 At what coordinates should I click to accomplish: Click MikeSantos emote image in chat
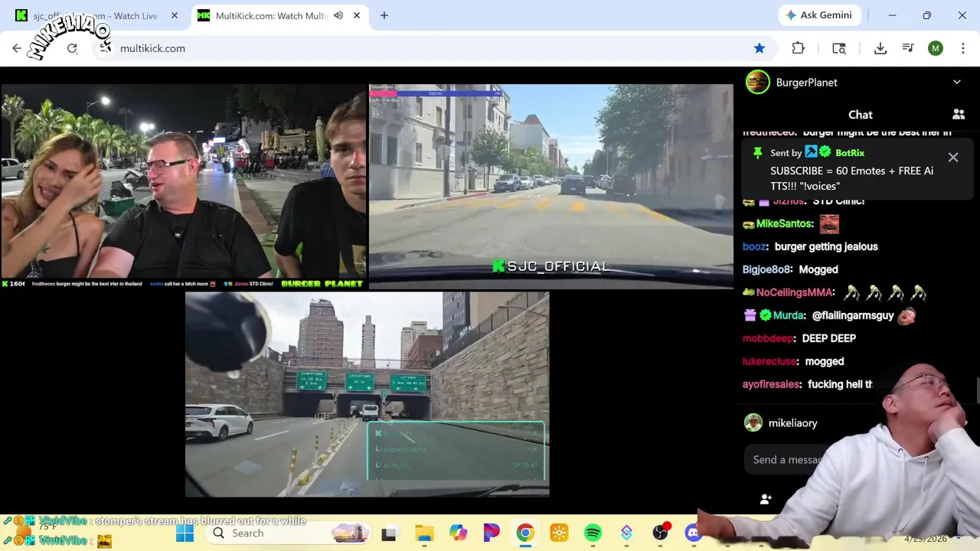point(829,224)
